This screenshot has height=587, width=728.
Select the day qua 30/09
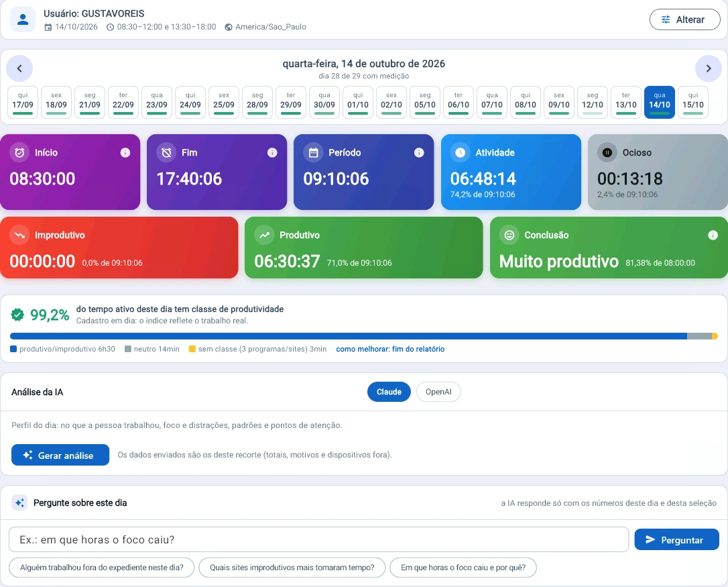coord(324,102)
